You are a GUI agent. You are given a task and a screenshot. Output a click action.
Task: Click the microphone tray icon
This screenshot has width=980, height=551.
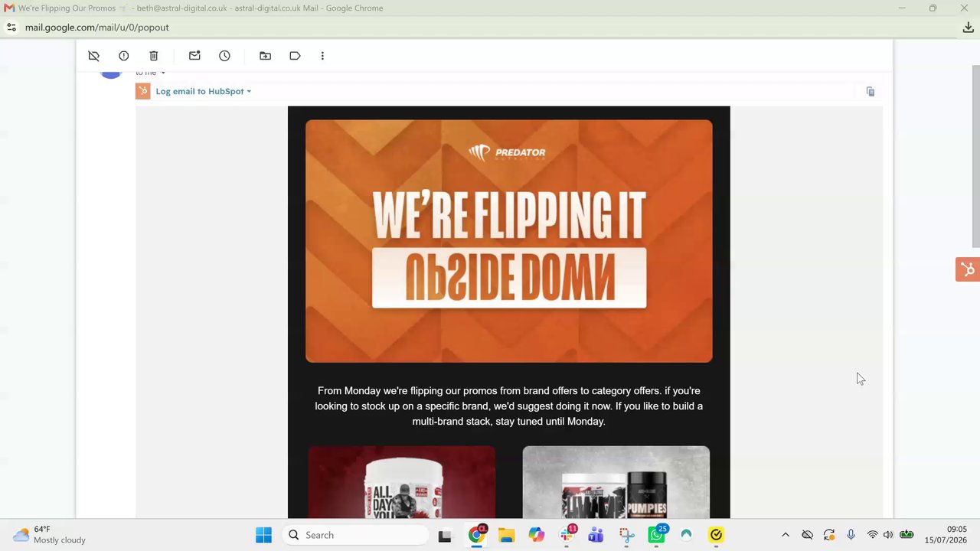click(851, 535)
